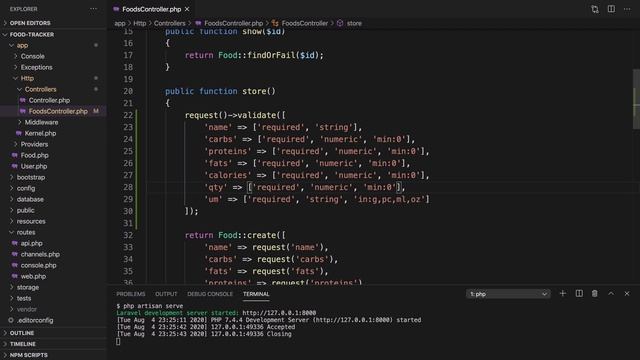Open Explorer more actions ellipsis
The height and width of the screenshot is (360, 640).
[93, 9]
